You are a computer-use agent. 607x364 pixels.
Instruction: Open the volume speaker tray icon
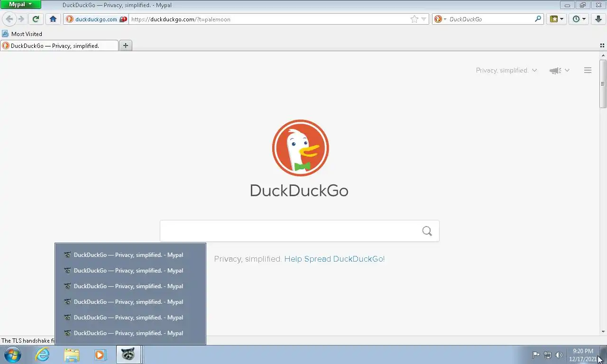pyautogui.click(x=559, y=355)
